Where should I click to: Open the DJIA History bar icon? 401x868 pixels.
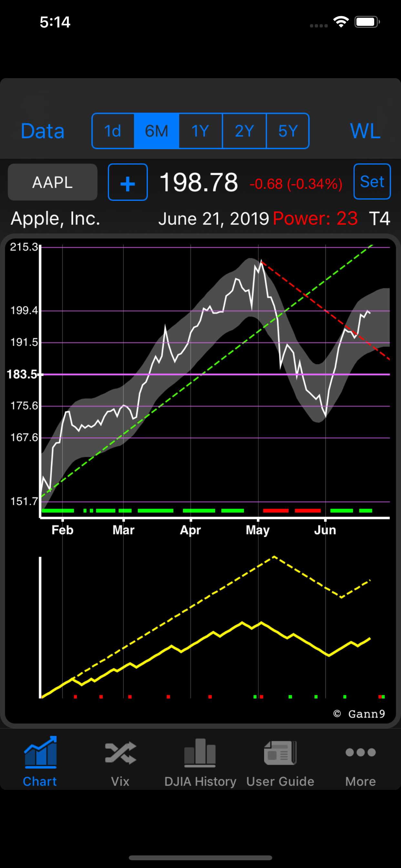point(200,753)
